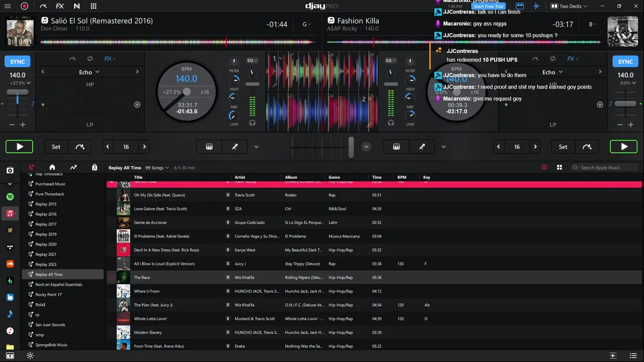Open the left deck FX mode dropdown
The height and width of the screenshot is (362, 644).
pos(110,59)
